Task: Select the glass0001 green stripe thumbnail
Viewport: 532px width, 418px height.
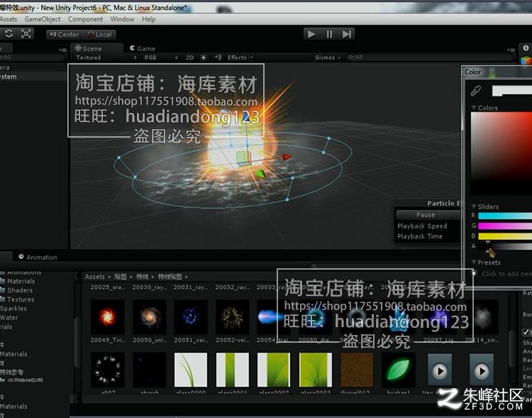Action: pyautogui.click(x=233, y=370)
